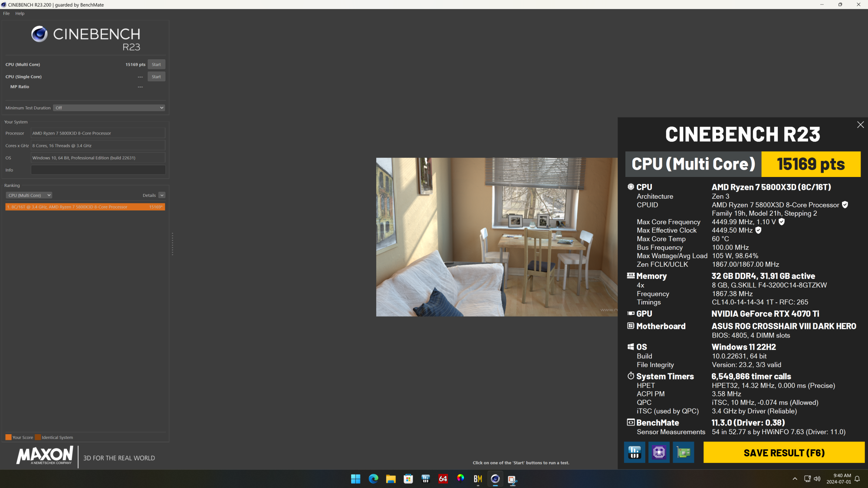
Task: Close the BenchMate result overlay
Action: pyautogui.click(x=860, y=125)
